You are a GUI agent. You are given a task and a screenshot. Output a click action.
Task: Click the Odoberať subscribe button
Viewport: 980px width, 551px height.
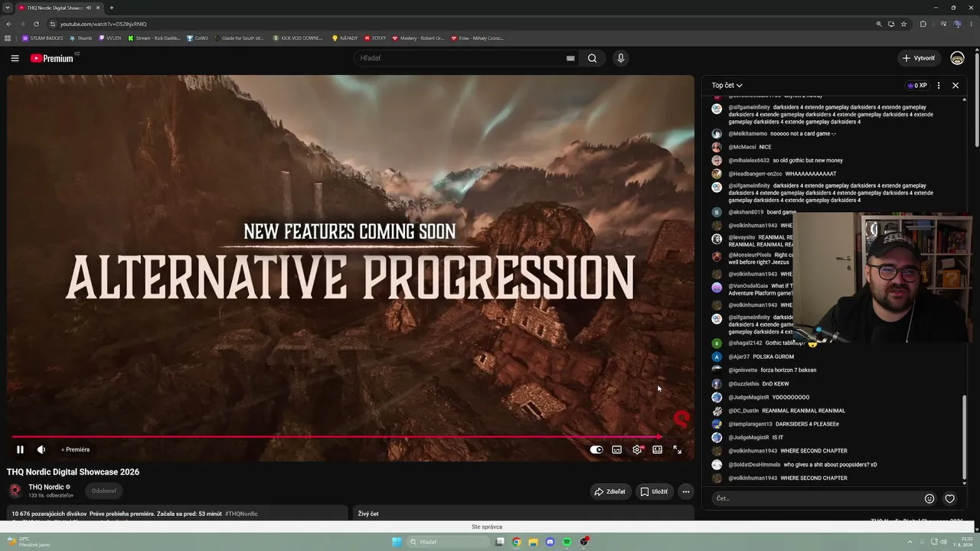click(x=104, y=491)
